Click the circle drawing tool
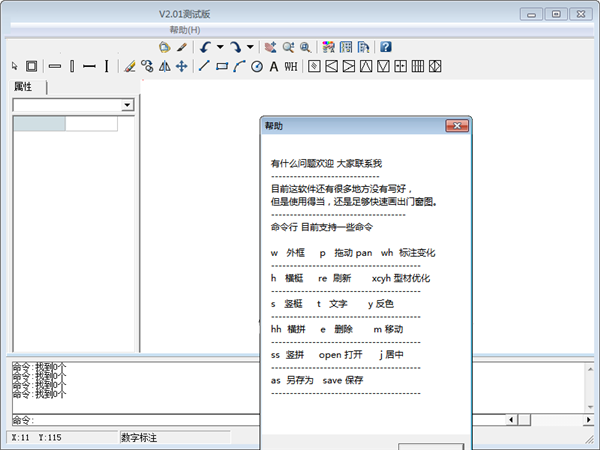This screenshot has width=600, height=450. (256, 66)
